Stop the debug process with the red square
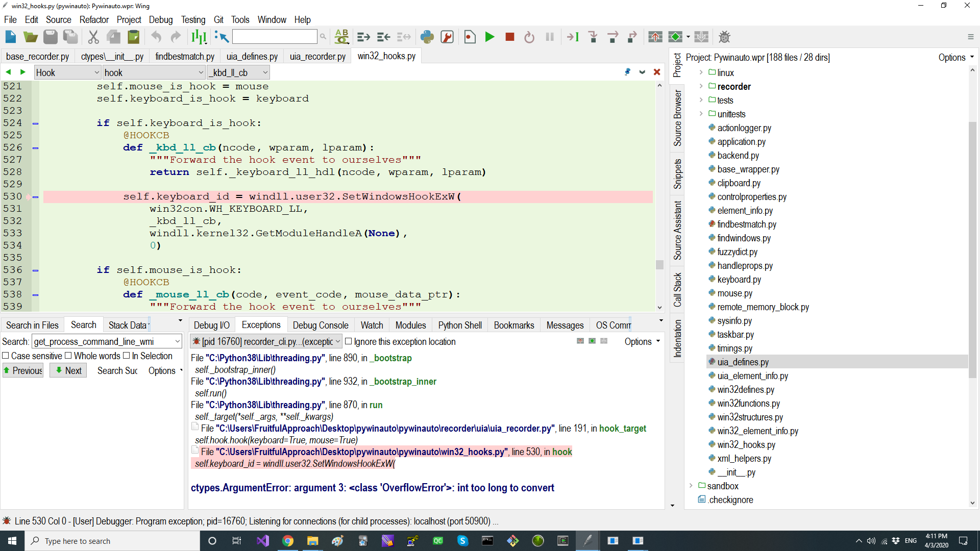980x551 pixels. click(509, 37)
